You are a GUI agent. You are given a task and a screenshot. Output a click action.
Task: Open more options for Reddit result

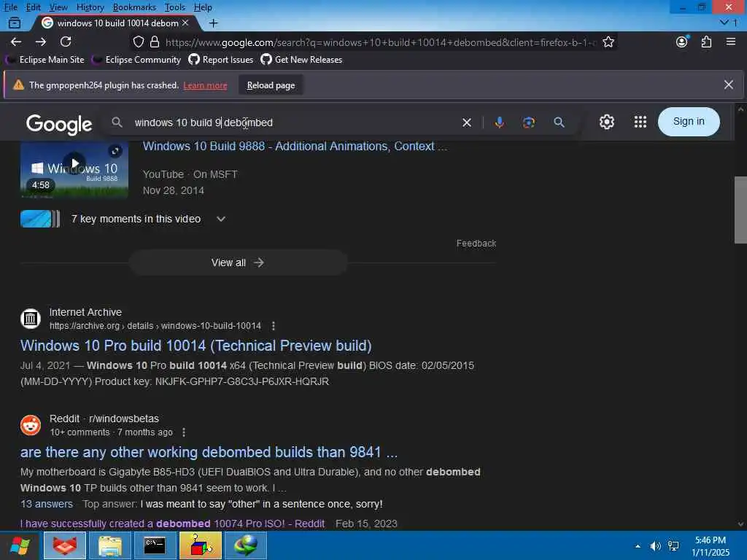tap(184, 432)
